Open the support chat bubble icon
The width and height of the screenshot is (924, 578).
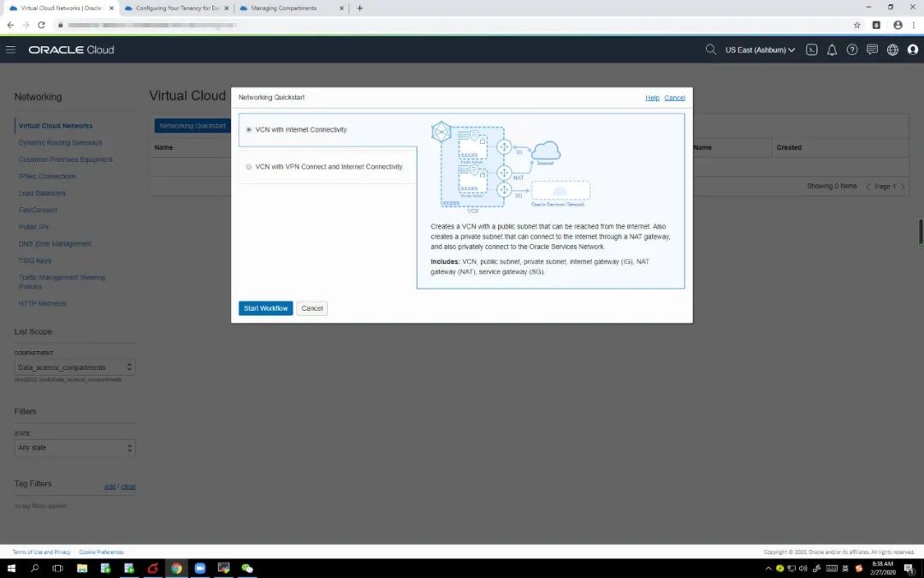(872, 51)
